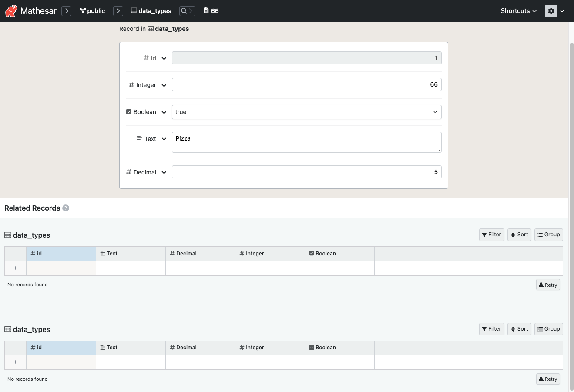Screen dimensions: 574x392
Task: Expand the Integer field options chevron
Action: (x=164, y=85)
